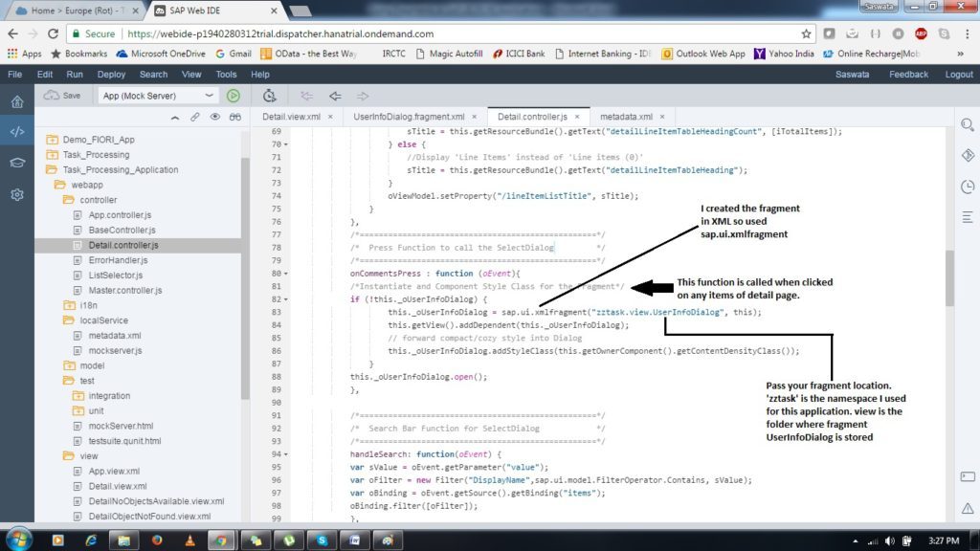Click the editor vertical scrollbar thumb
Screen dimensions: 980x551
[x=949, y=278]
